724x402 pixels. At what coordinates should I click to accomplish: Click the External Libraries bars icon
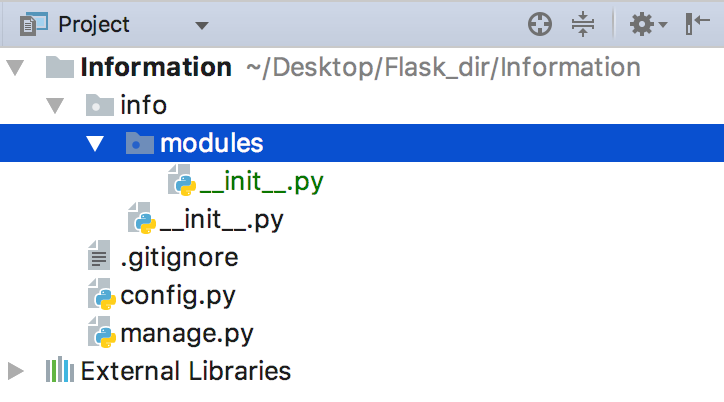60,370
